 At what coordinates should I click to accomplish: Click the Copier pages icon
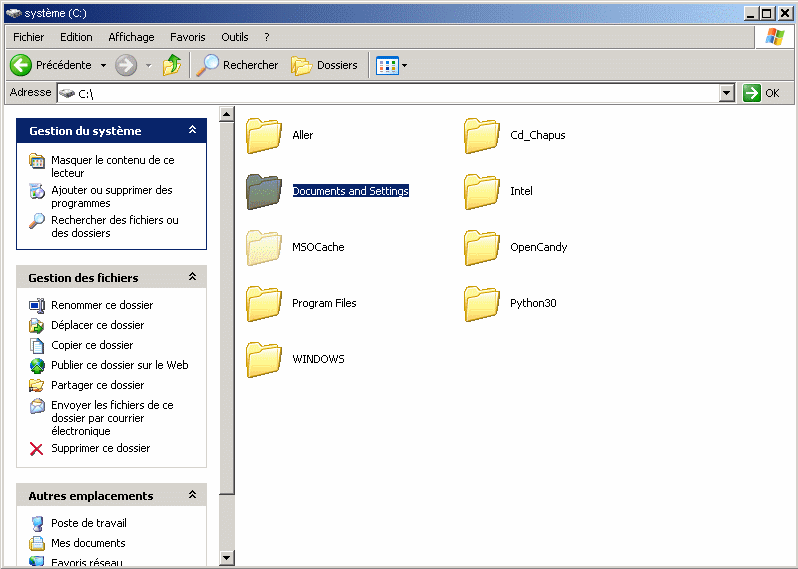pyautogui.click(x=37, y=346)
